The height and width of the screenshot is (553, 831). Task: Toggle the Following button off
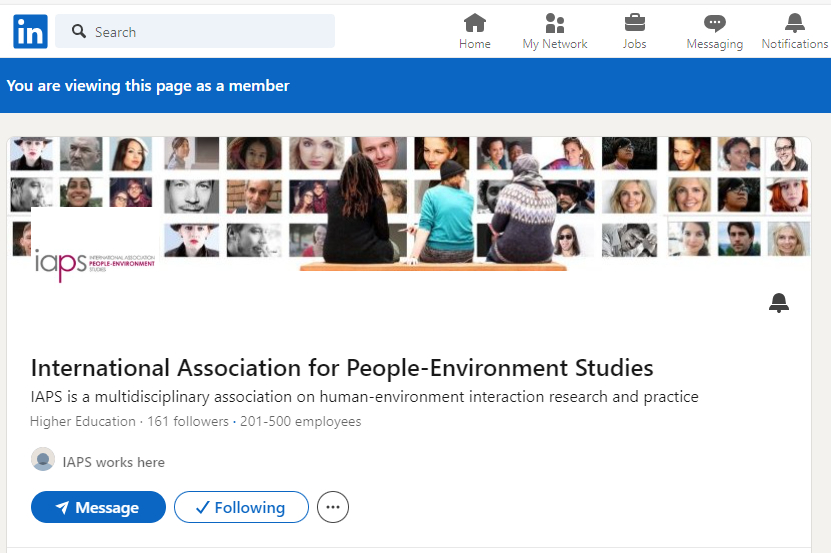point(241,508)
